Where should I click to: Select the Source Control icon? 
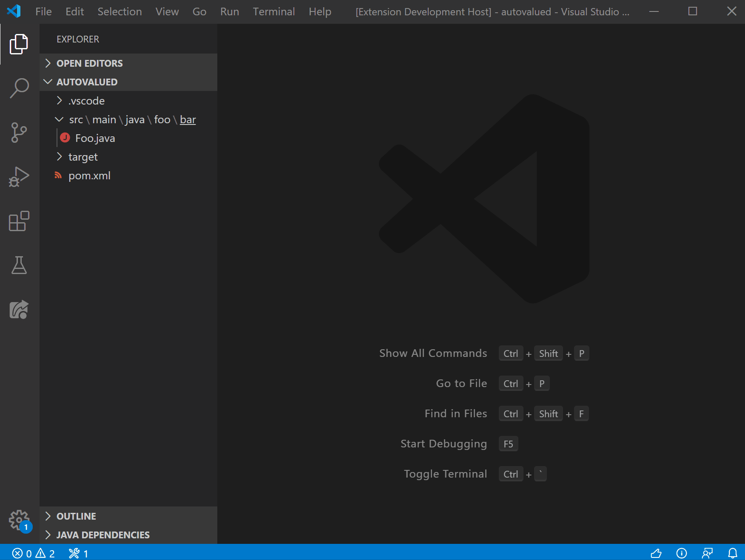(x=19, y=133)
